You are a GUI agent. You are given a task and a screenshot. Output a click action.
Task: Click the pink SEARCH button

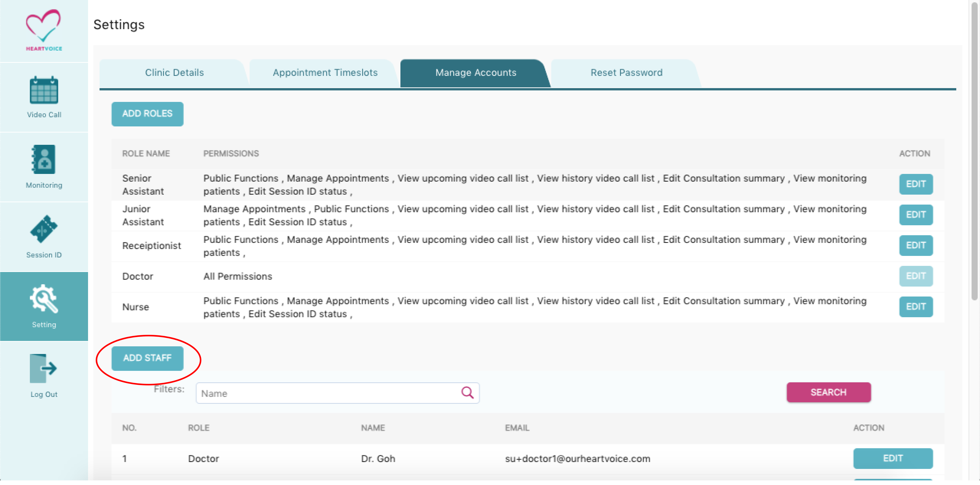[x=828, y=393]
